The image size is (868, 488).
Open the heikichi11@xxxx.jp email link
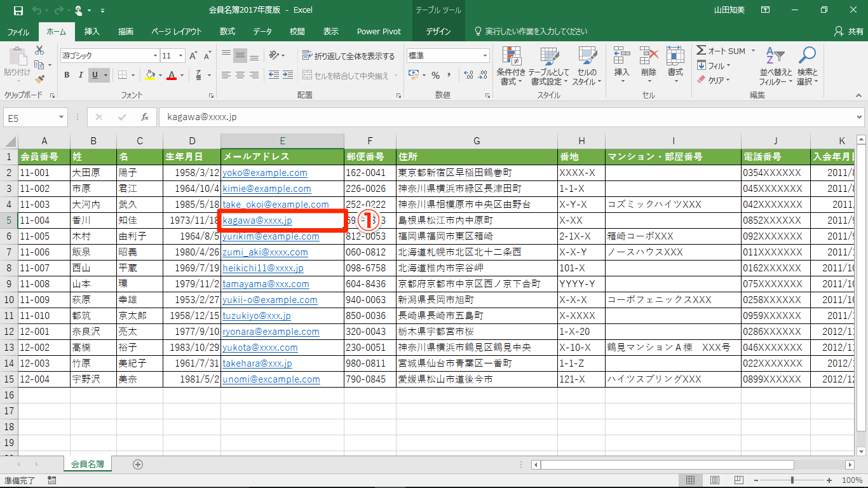[x=263, y=268]
